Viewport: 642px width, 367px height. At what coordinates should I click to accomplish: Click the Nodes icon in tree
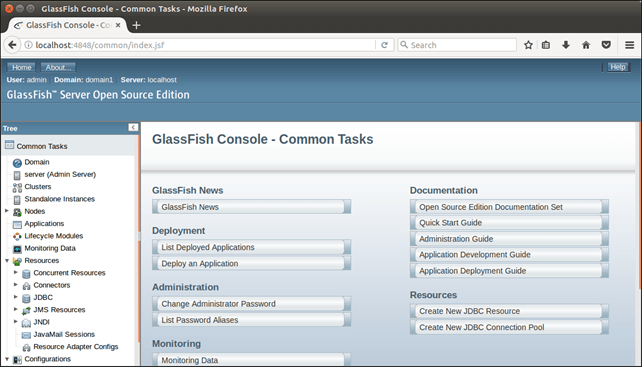[x=17, y=212]
